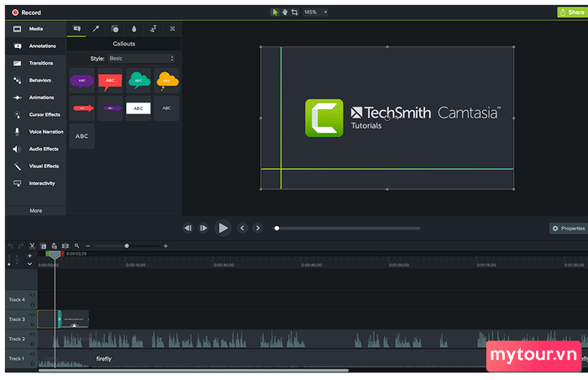Choose the orange thought cloud callout

(x=166, y=81)
